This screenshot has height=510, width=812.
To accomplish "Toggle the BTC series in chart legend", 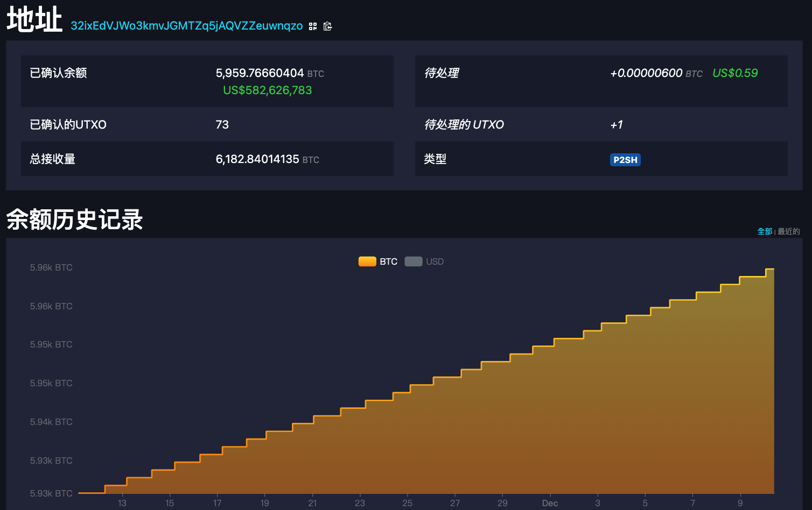I will point(378,261).
